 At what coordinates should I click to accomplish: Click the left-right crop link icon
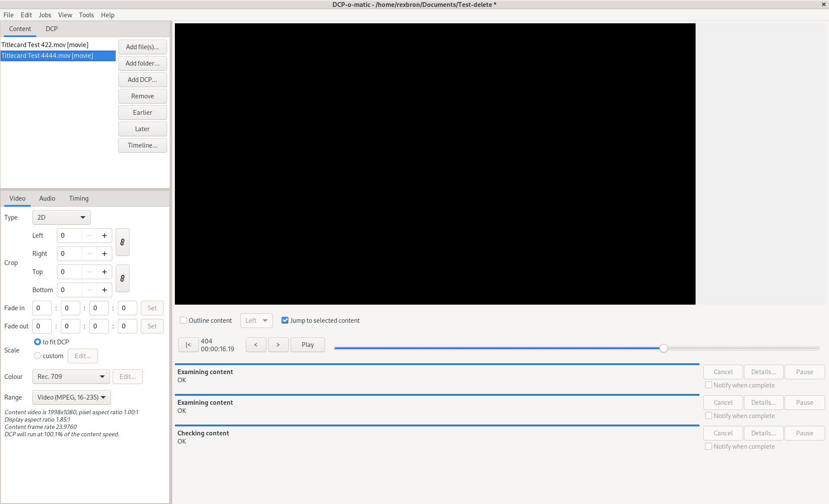tap(123, 242)
